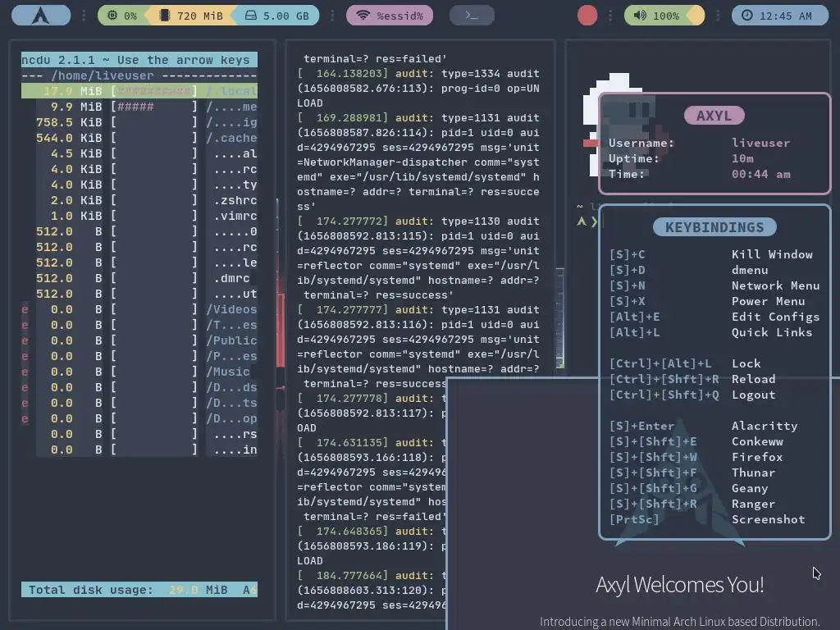This screenshot has height=630, width=840.
Task: Click the Axyl Welcomes You! heading
Action: pyautogui.click(x=680, y=584)
